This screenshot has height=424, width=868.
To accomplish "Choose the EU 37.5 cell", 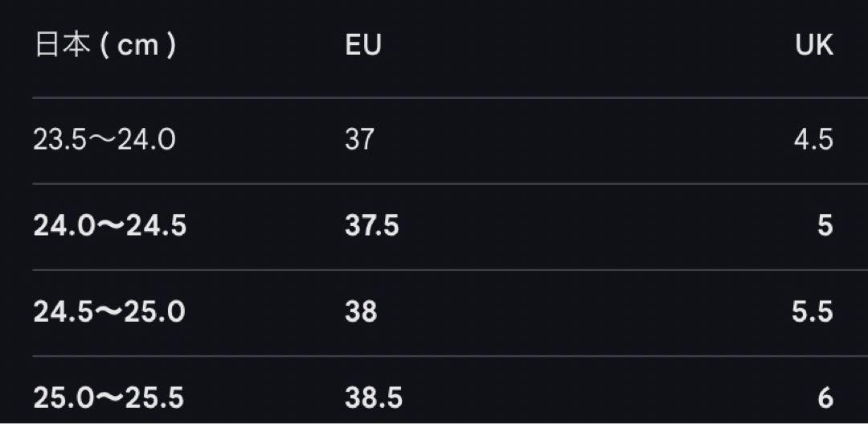I will tap(372, 226).
